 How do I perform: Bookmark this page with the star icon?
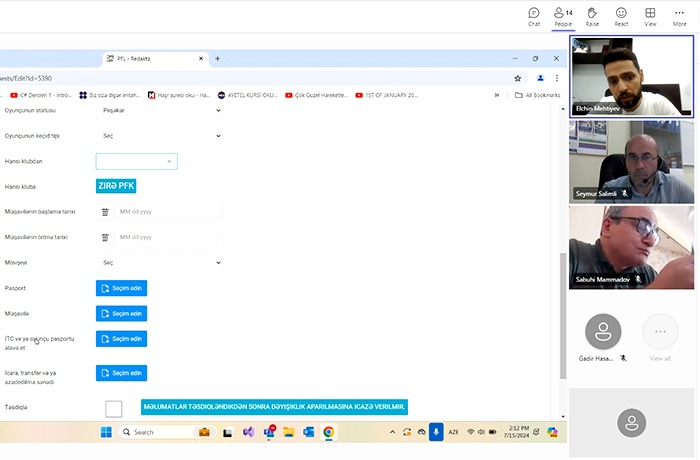click(517, 77)
